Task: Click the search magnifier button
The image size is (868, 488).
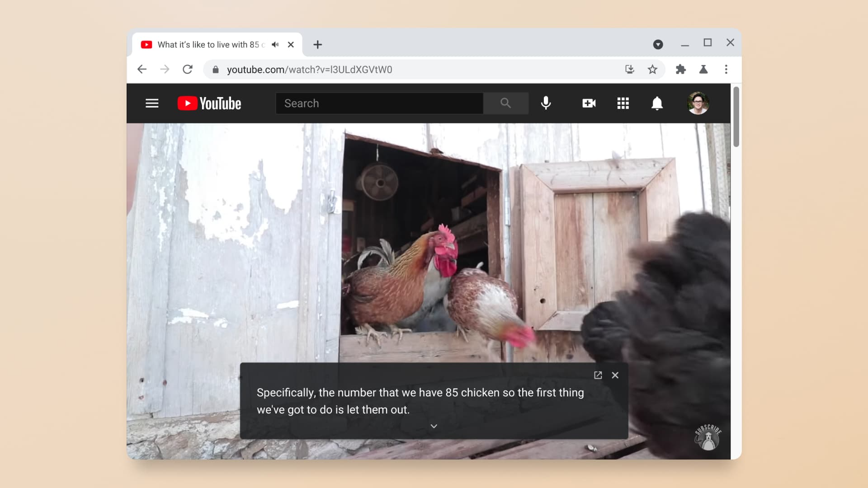Action: pyautogui.click(x=505, y=103)
